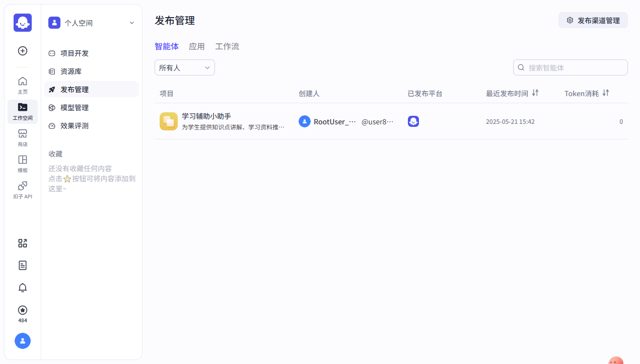Expand the 个人空间 workspace selector

92,23
